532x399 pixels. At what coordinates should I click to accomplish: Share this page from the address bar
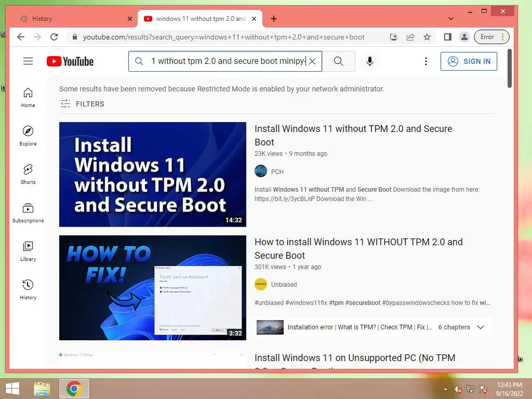[410, 37]
